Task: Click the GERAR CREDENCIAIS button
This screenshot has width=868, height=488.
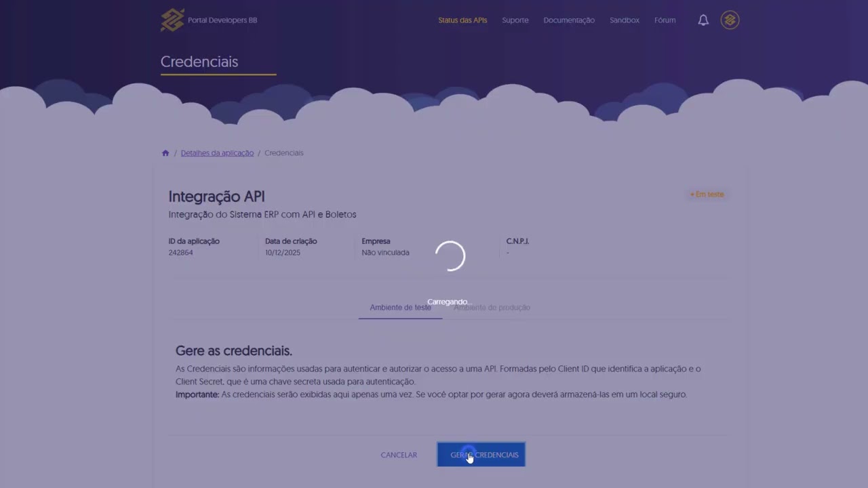Action: coord(481,455)
